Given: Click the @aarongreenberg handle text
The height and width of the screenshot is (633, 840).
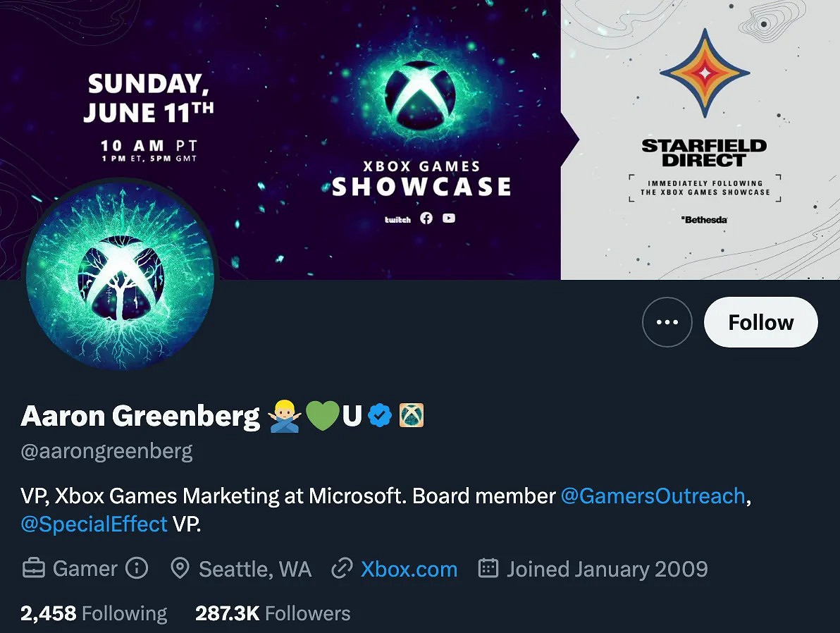Looking at the screenshot, I should click(107, 451).
